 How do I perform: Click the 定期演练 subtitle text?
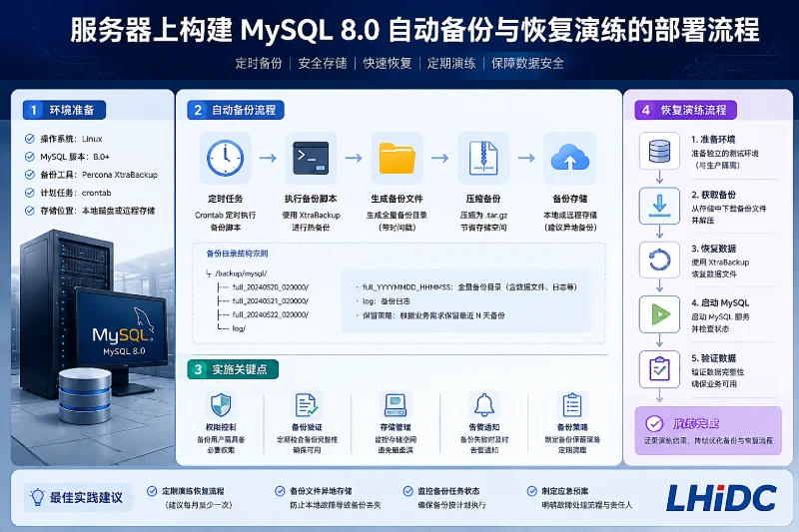451,63
